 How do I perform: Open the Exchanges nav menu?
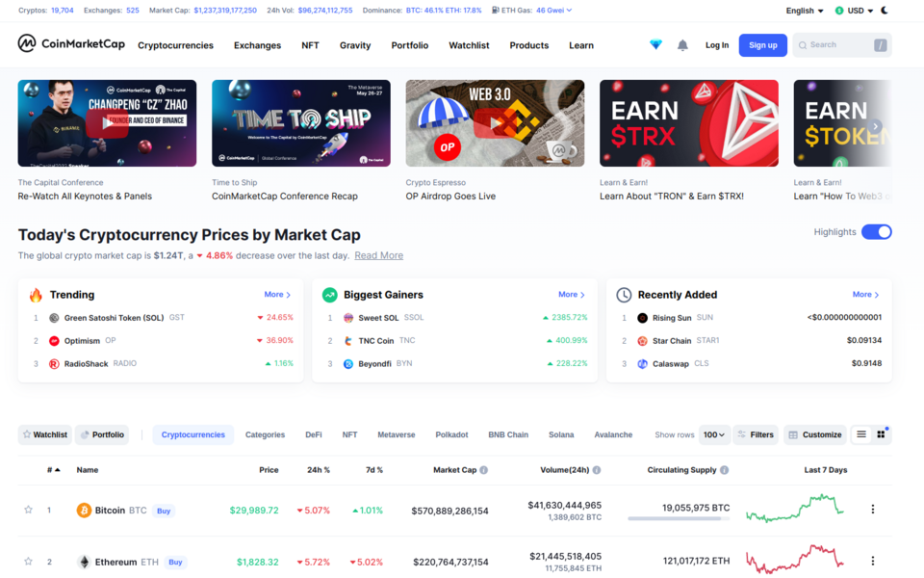(258, 45)
